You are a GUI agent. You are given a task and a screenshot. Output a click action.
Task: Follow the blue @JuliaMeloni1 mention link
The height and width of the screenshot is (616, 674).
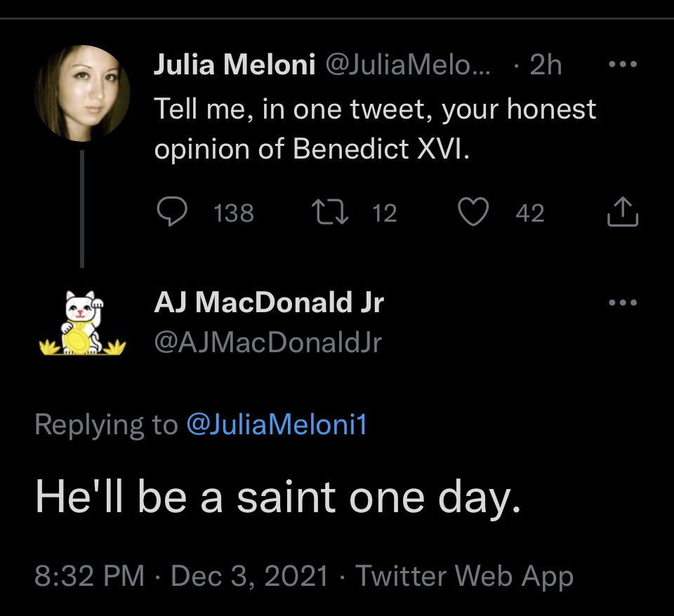point(277,424)
